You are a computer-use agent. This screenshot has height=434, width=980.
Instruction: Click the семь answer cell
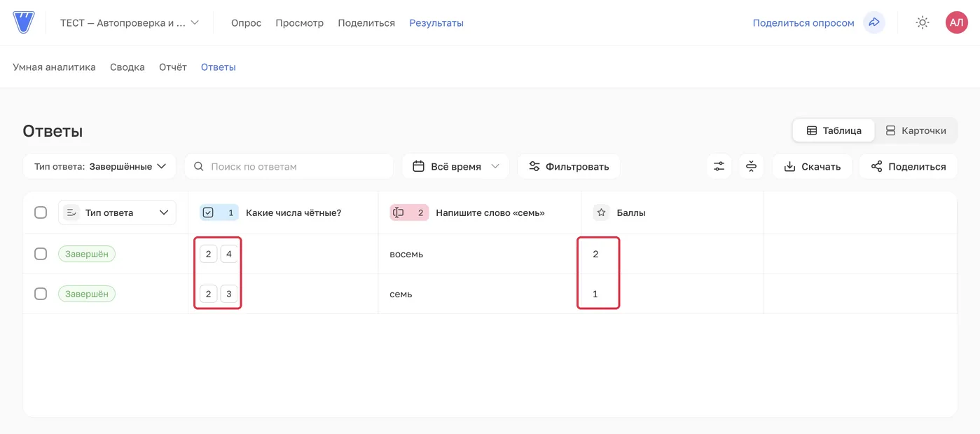tap(479, 294)
